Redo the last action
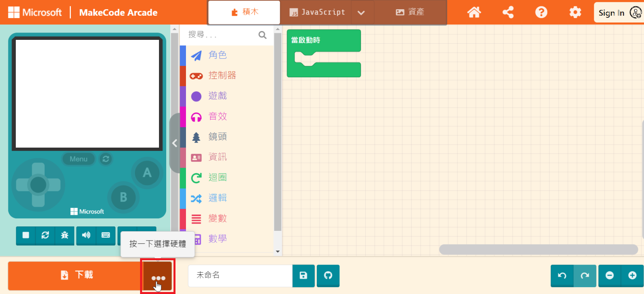Viewport: 644px width, 294px height. [x=585, y=275]
